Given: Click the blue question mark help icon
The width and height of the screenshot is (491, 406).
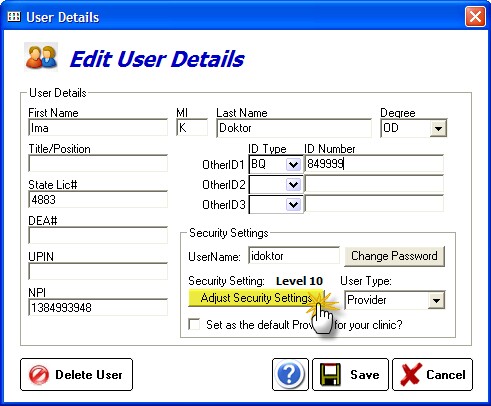Looking at the screenshot, I should (290, 374).
